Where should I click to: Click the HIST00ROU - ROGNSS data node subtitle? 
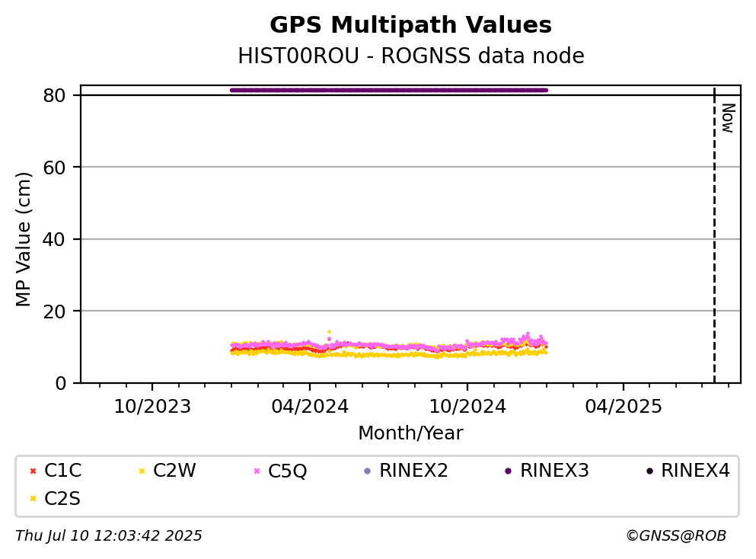coord(411,56)
